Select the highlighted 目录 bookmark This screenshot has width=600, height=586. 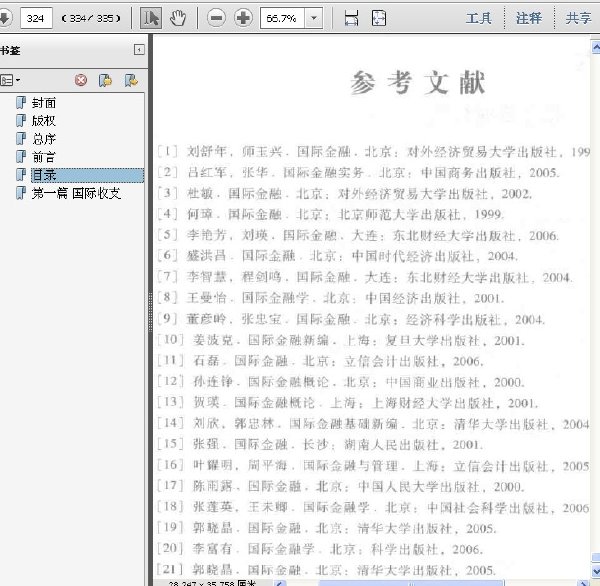pos(87,175)
